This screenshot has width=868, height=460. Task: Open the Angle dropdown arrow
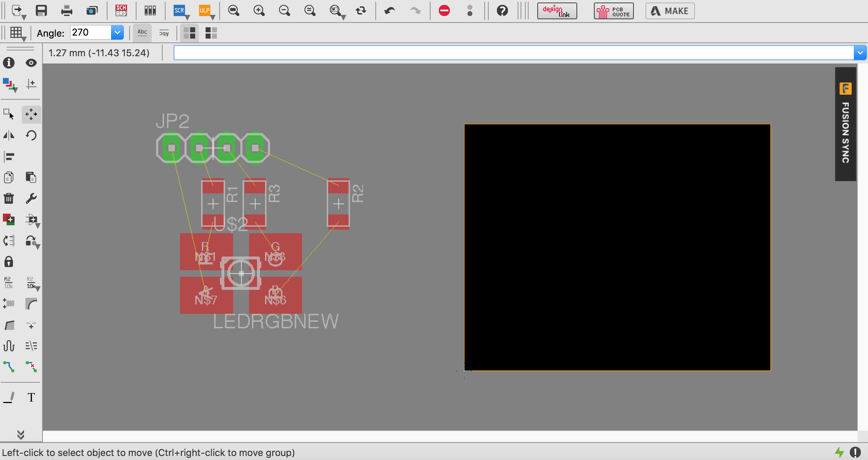[x=117, y=33]
